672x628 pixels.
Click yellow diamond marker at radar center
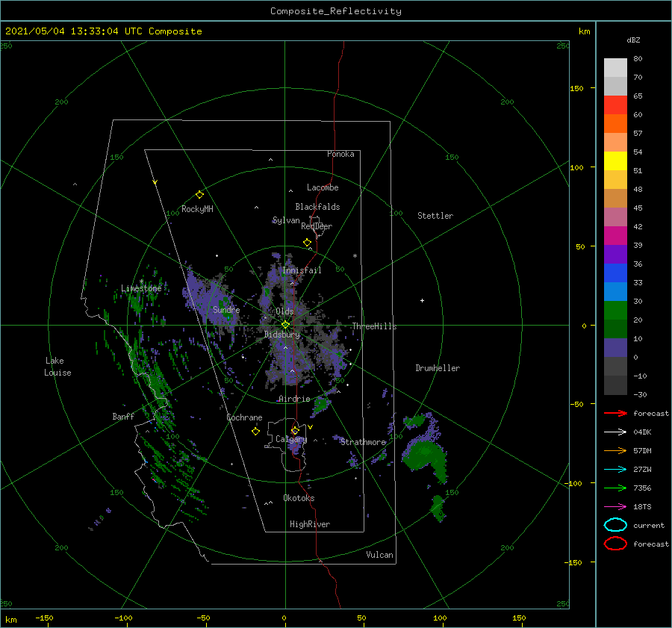285,325
